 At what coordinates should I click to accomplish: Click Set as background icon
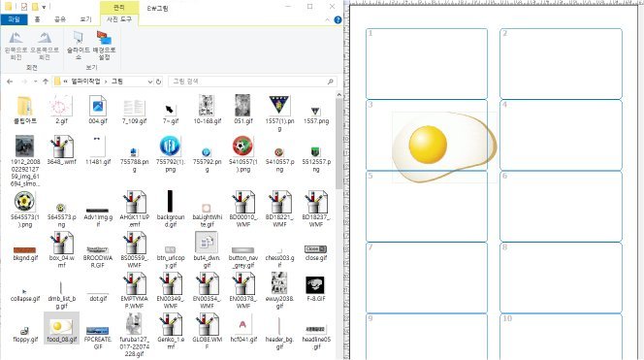(105, 46)
